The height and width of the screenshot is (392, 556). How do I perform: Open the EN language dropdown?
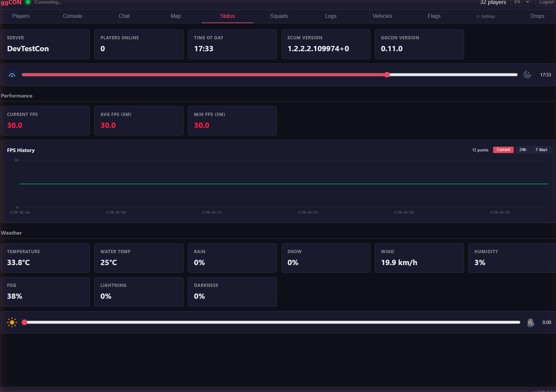pyautogui.click(x=521, y=2)
